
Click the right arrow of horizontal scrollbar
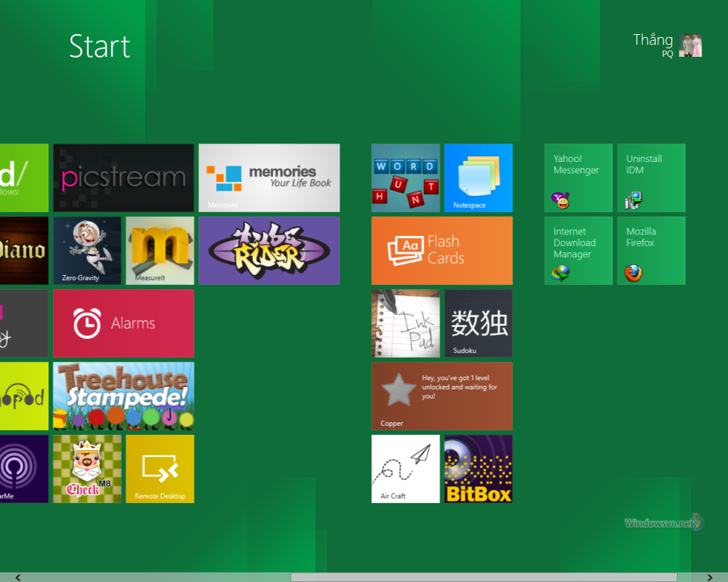[710, 577]
